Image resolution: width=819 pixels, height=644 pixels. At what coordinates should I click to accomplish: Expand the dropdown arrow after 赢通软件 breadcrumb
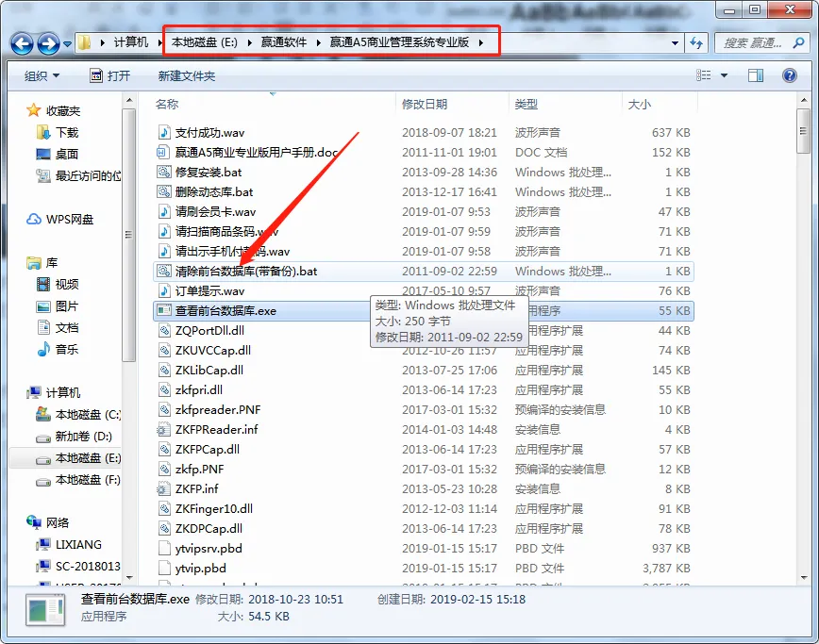click(318, 42)
